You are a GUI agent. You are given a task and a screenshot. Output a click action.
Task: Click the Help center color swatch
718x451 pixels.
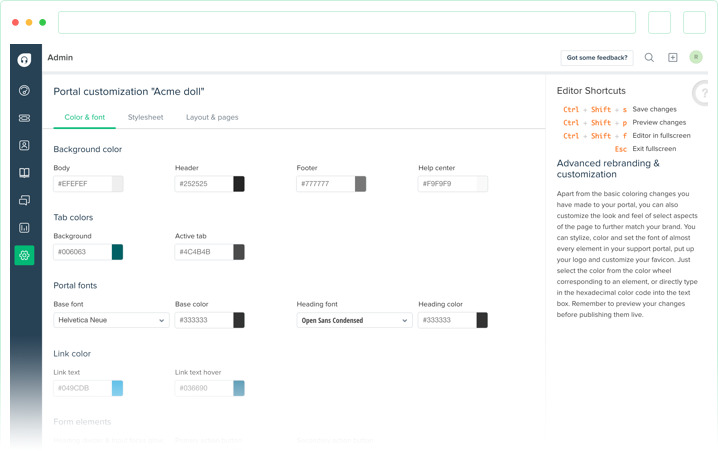(482, 184)
